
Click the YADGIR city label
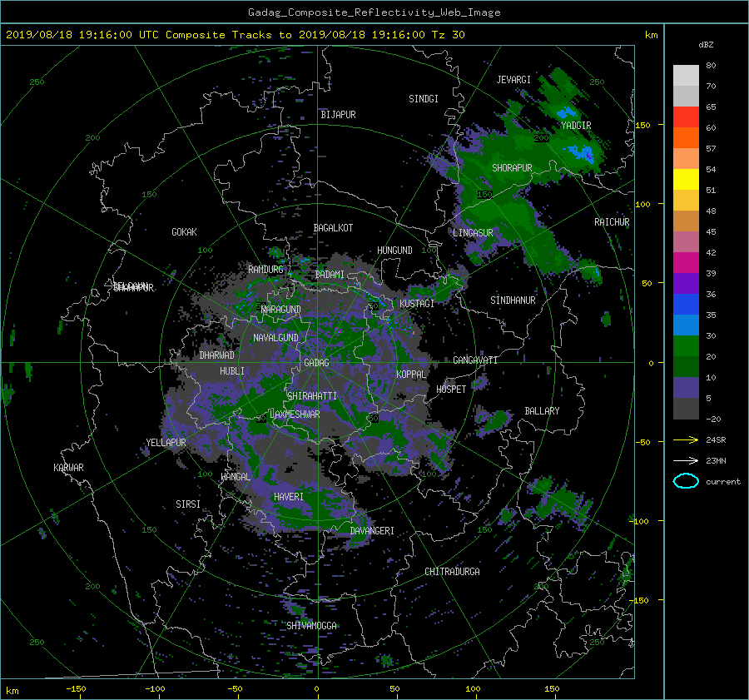pyautogui.click(x=576, y=125)
